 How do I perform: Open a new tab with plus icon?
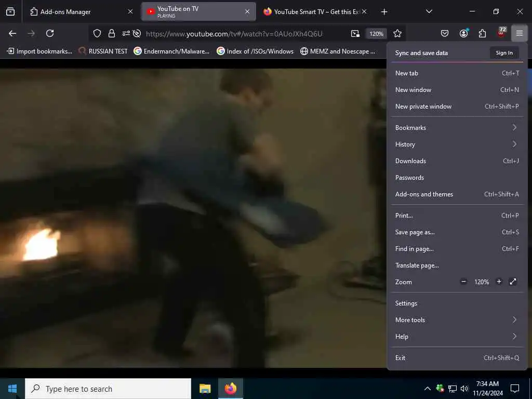pos(384,12)
